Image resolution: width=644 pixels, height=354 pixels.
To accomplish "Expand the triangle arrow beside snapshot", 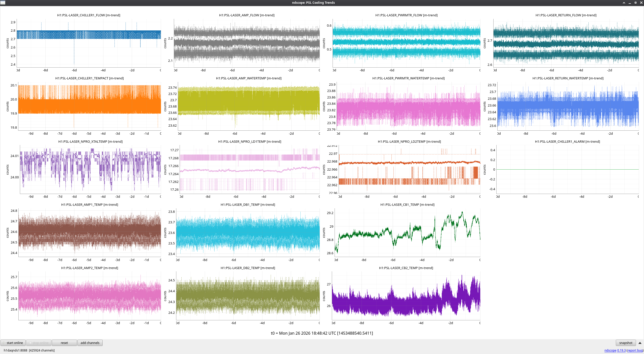I will [x=640, y=343].
